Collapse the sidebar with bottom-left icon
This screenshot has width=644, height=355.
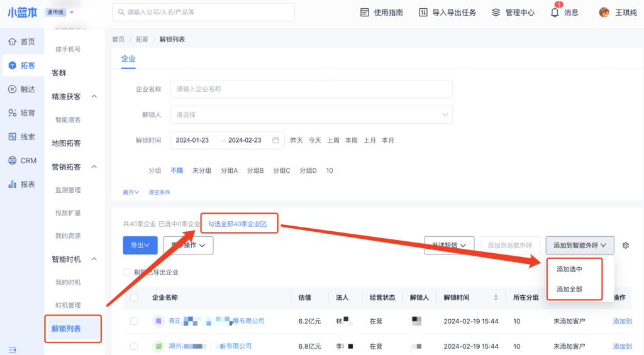tap(12, 349)
